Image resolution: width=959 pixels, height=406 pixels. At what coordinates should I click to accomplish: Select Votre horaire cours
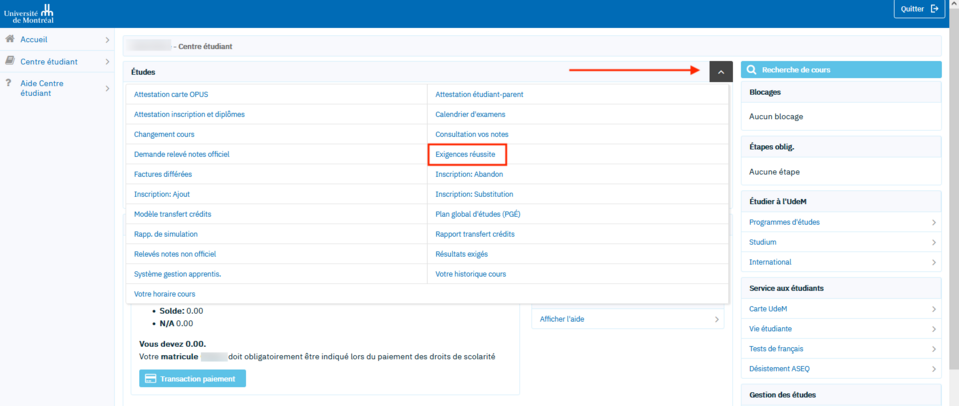coord(164,294)
